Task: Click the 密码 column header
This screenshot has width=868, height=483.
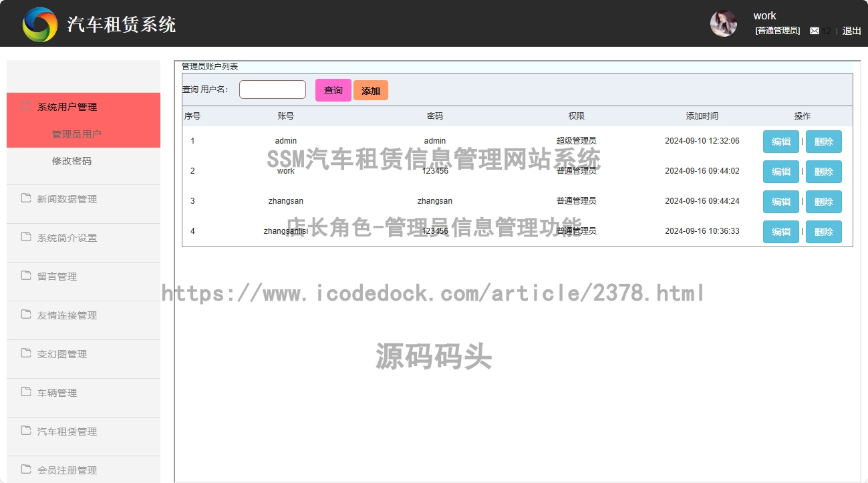Action: click(x=435, y=116)
